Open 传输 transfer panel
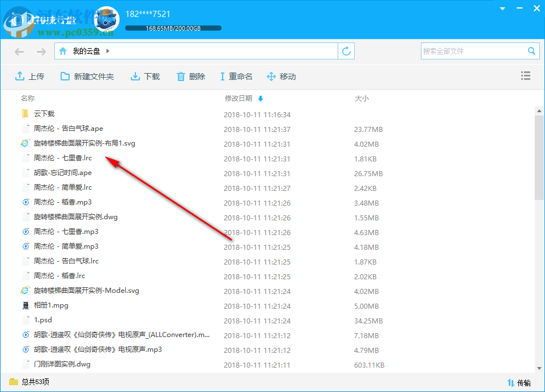 coord(518,383)
